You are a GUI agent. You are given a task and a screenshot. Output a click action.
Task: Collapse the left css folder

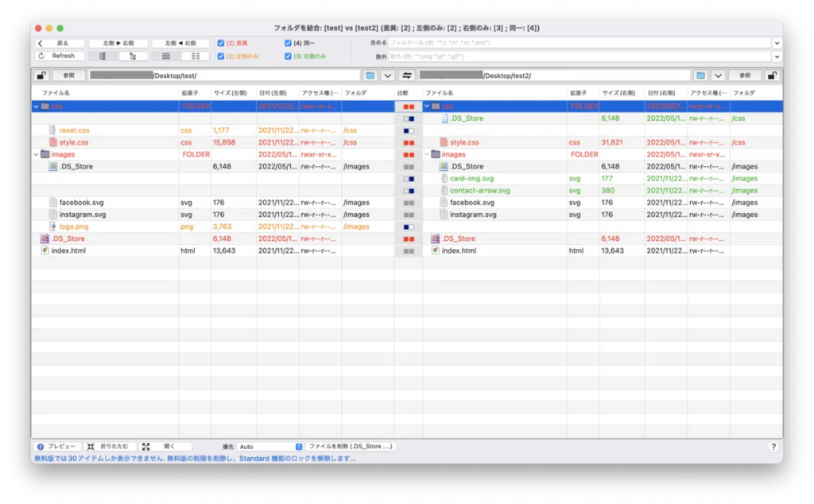click(x=36, y=106)
